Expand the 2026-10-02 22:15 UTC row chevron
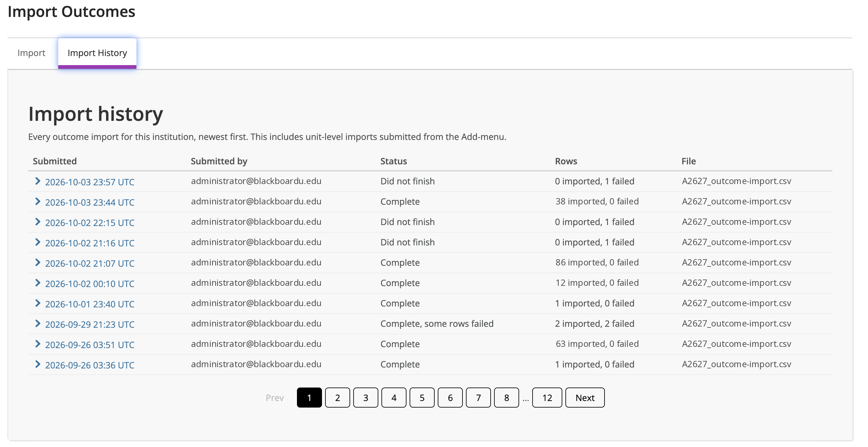Image resolution: width=868 pixels, height=447 pixels. (38, 222)
